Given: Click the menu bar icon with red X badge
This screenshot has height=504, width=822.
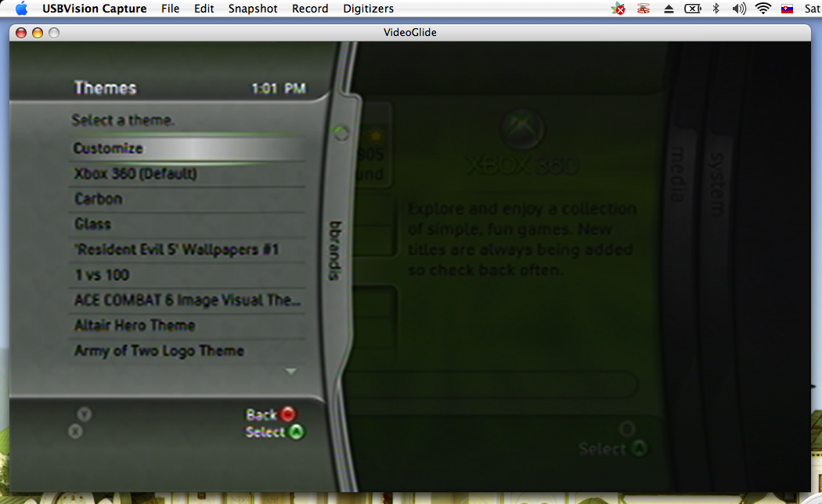Looking at the screenshot, I should tap(618, 9).
